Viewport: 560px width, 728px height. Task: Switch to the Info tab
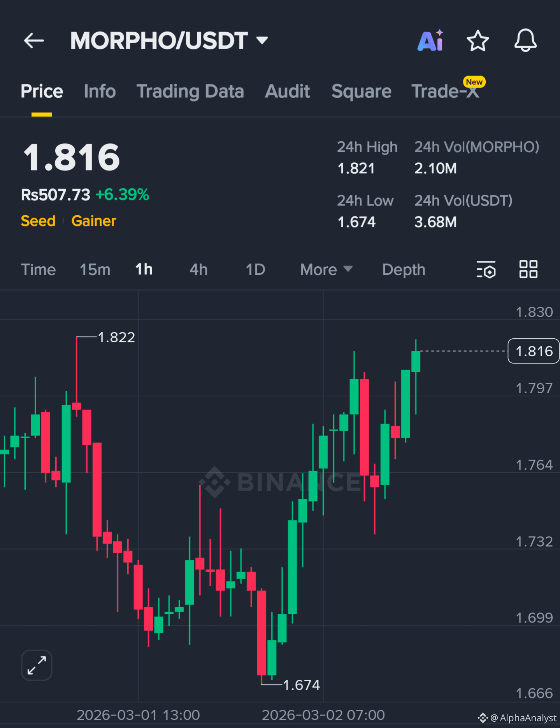[x=100, y=91]
